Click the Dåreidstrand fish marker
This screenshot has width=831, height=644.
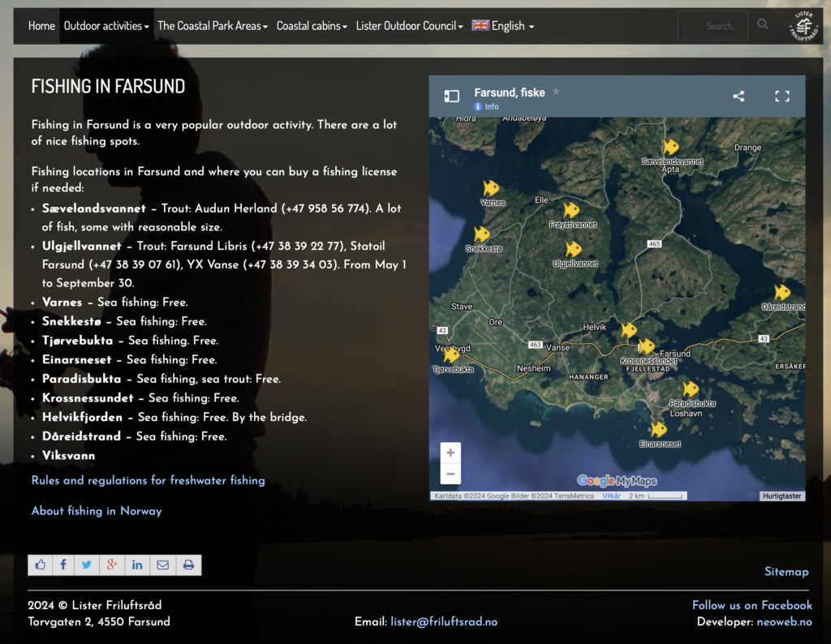click(x=782, y=292)
